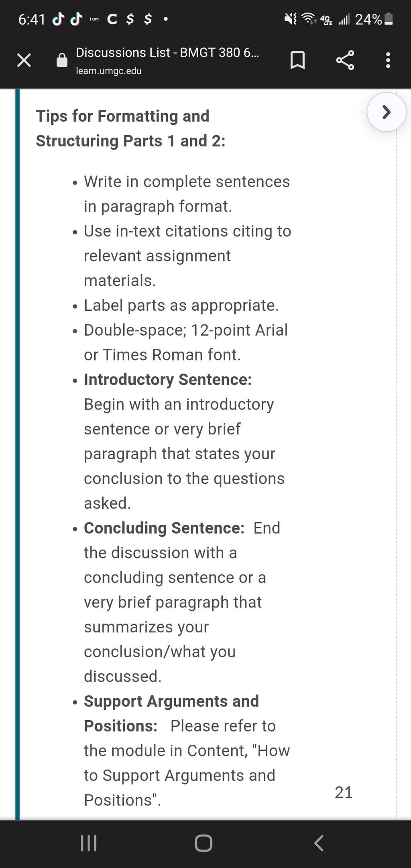Open the three-dot overflow menu

[x=388, y=60]
